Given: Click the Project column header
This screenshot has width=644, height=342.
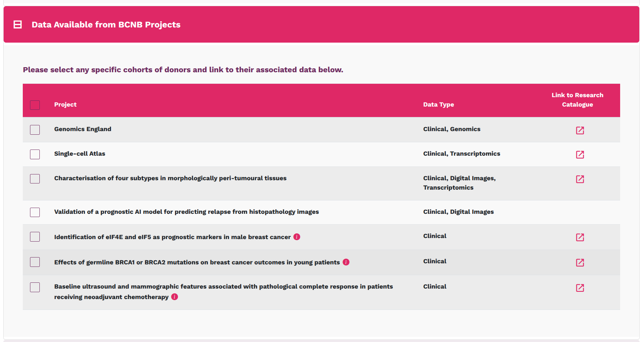Looking at the screenshot, I should pyautogui.click(x=65, y=104).
